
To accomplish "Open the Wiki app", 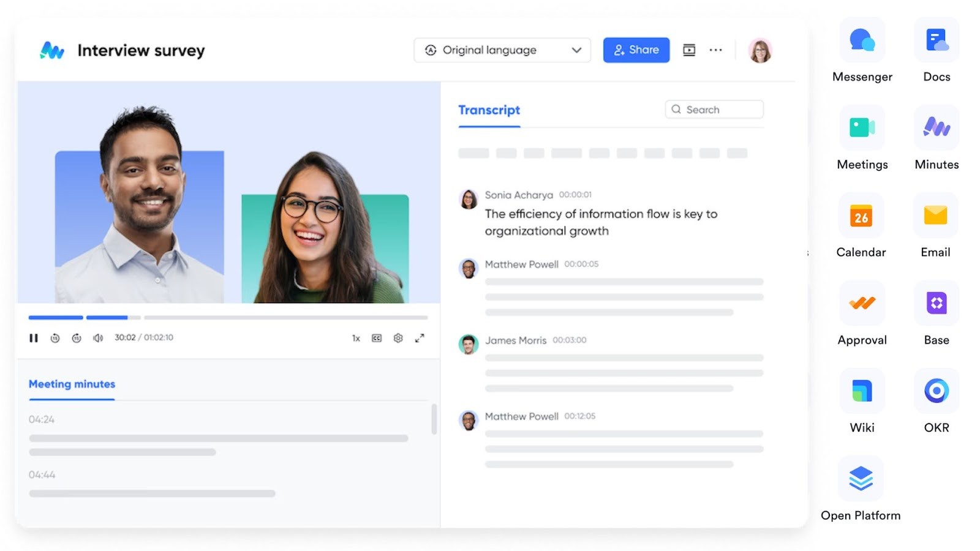I will click(x=861, y=390).
